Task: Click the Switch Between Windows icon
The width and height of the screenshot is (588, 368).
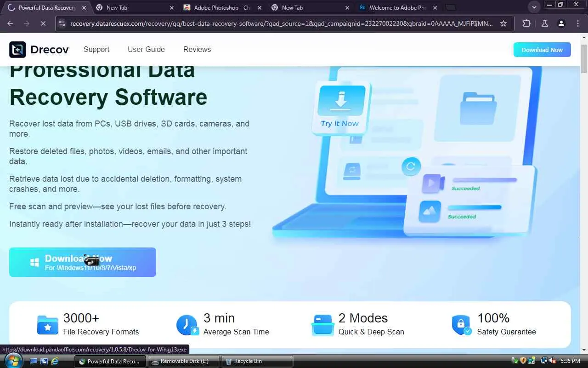Action: click(x=44, y=362)
